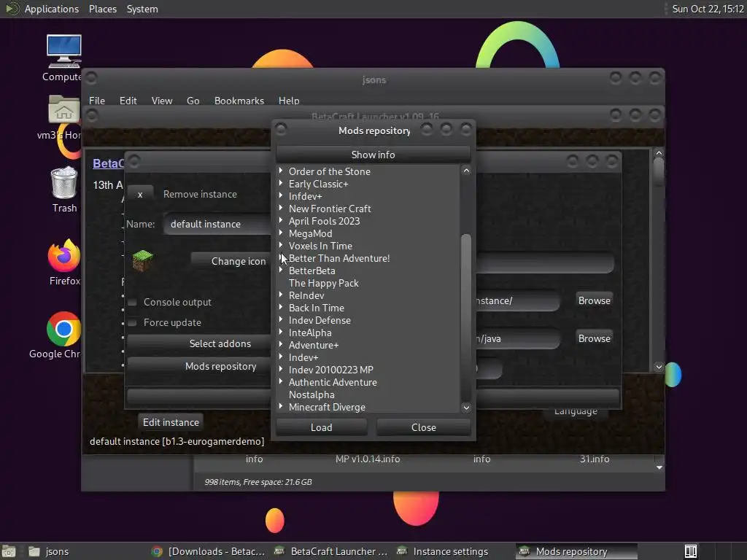747x560 pixels.
Task: Switch to the Chrome Downloads taskbar item
Action: pyautogui.click(x=208, y=551)
